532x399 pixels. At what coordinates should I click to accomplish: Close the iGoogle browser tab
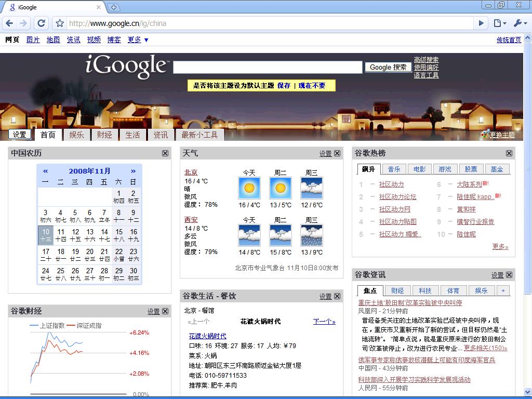(98, 7)
